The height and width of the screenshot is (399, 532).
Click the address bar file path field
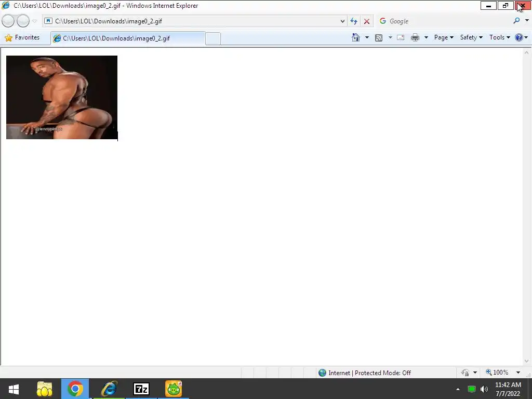click(192, 21)
